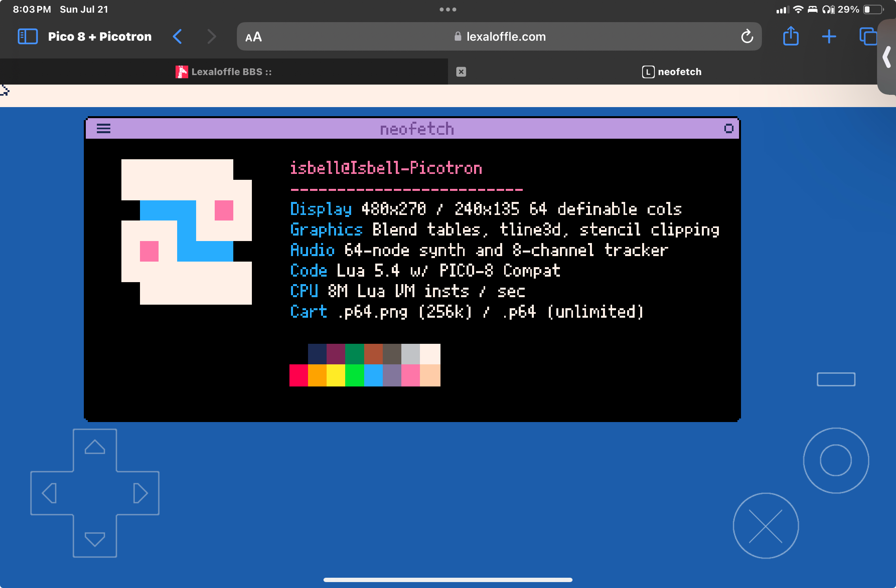Click the Graphics label
Screen dimensions: 896x588
click(326, 230)
